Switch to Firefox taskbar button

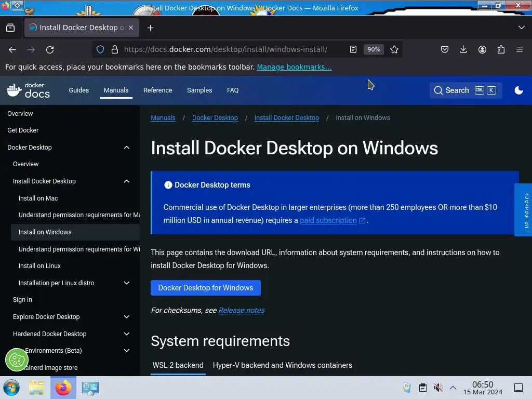click(63, 388)
